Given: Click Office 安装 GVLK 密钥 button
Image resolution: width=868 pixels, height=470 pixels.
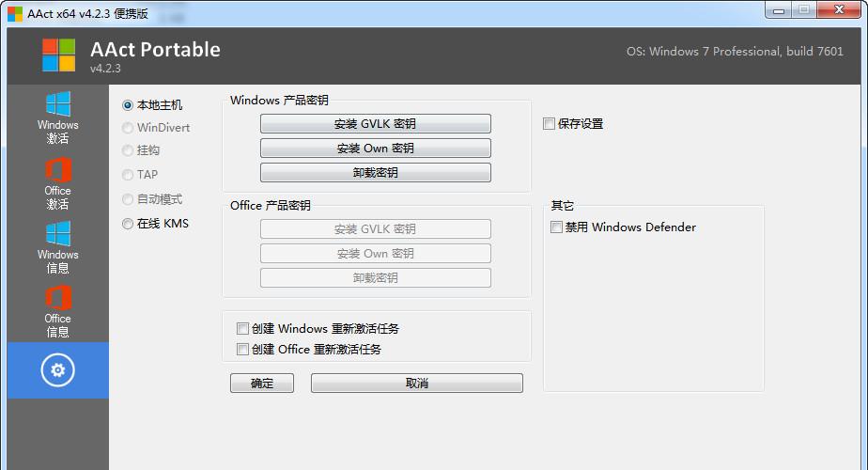Looking at the screenshot, I should coord(376,229).
